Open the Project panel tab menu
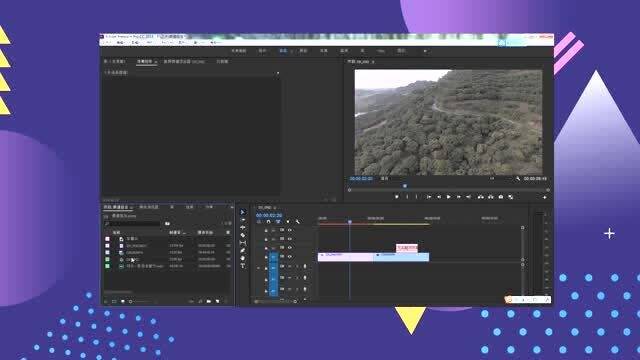The height and width of the screenshot is (360, 640). (131, 207)
